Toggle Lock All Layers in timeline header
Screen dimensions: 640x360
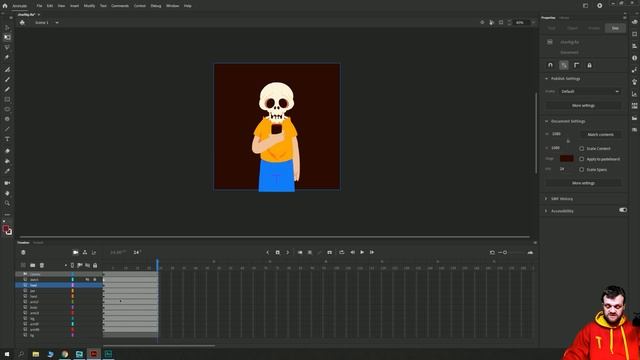(95, 265)
